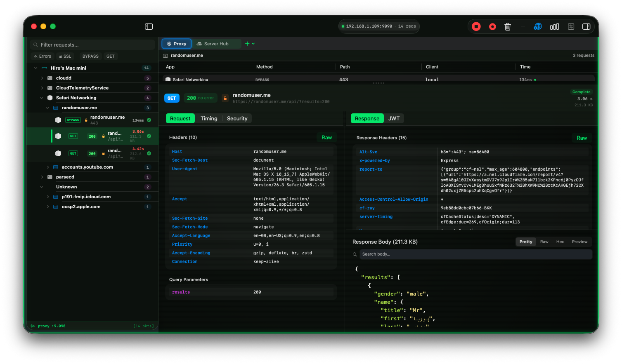622x364 pixels.
Task: Switch to the Timing tab
Action: pyautogui.click(x=209, y=118)
